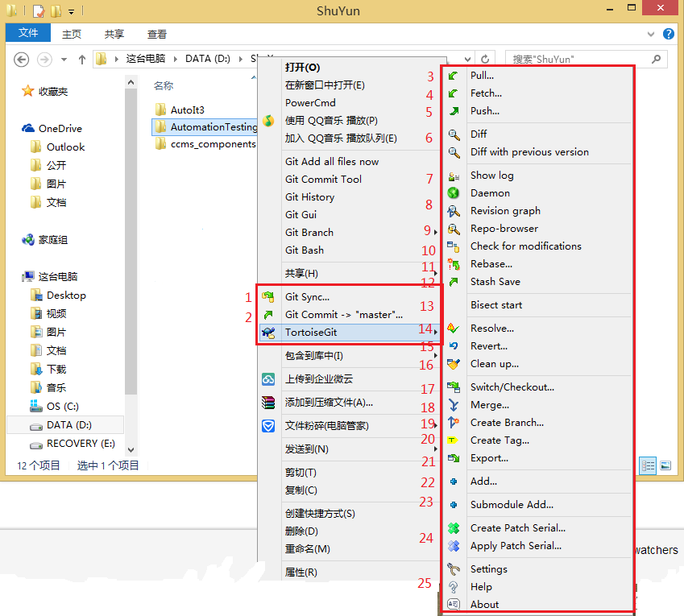684x616 pixels.
Task: Click the Rebase icon
Action: pos(454,264)
